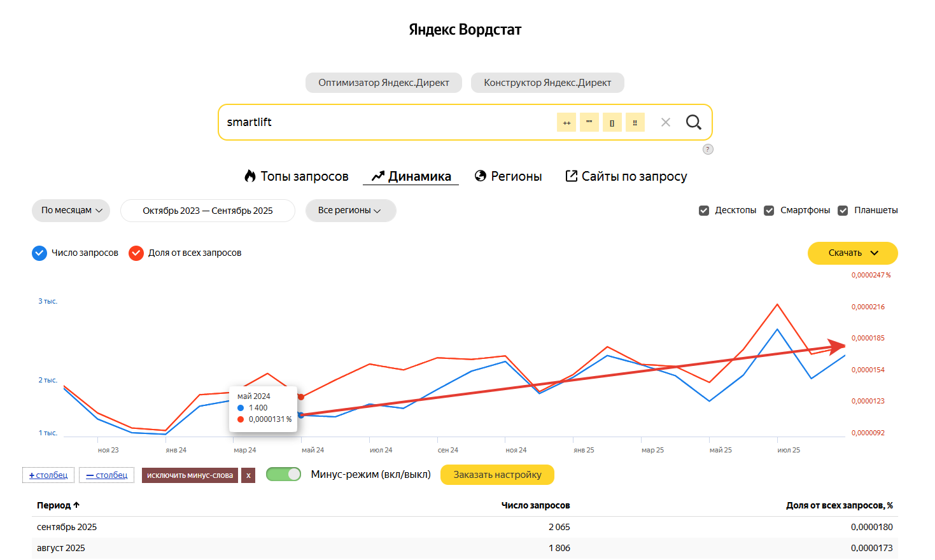Switch to the Топы запросов tab

[297, 176]
